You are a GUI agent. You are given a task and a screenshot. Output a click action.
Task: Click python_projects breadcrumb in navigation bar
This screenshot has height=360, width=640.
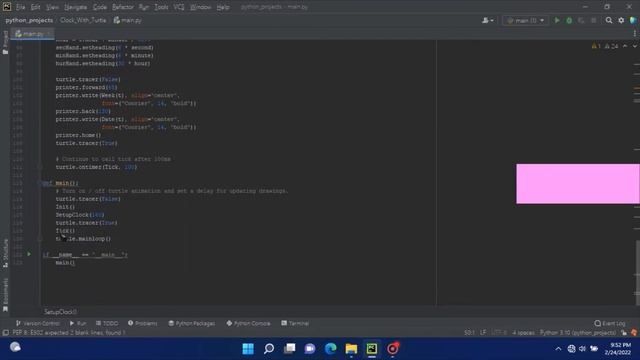point(29,20)
